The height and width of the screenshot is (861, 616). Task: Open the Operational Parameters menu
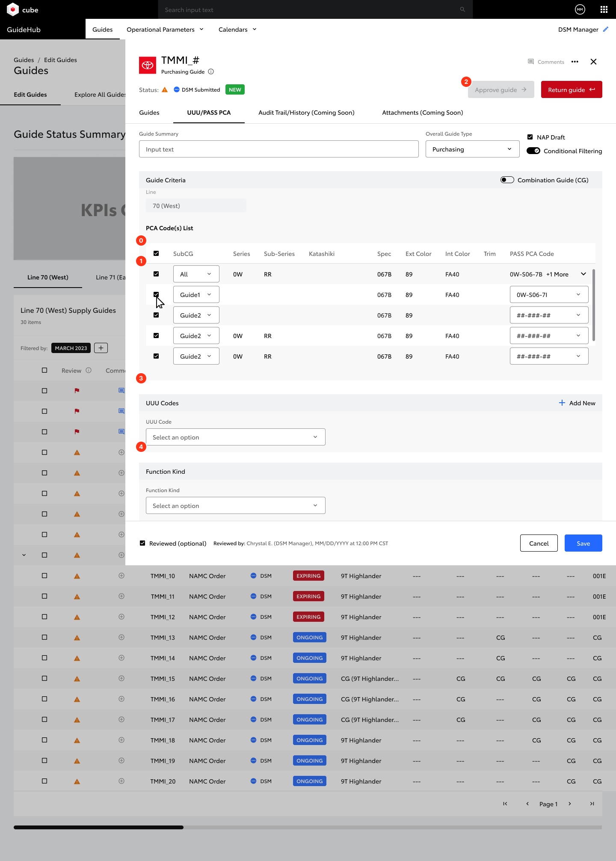coord(165,29)
